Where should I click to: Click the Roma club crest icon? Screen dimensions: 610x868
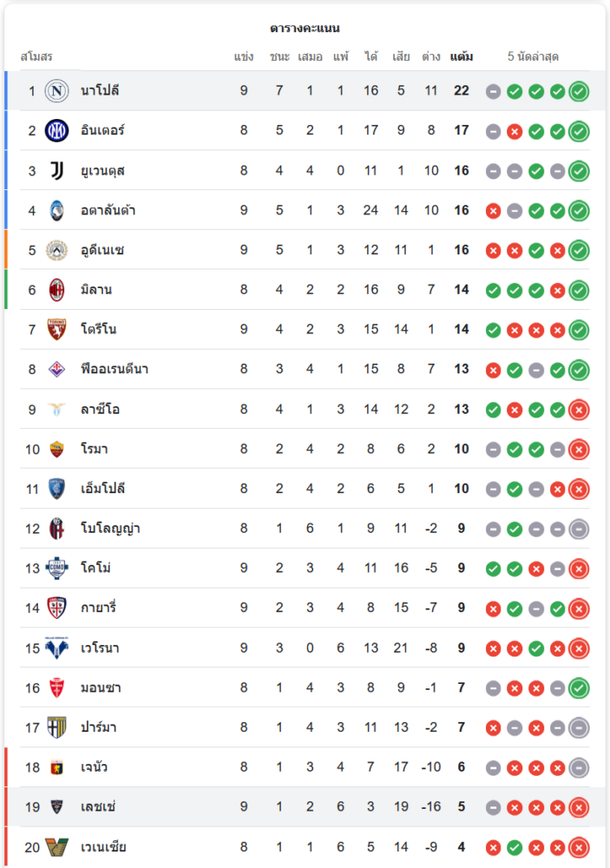coord(56,449)
